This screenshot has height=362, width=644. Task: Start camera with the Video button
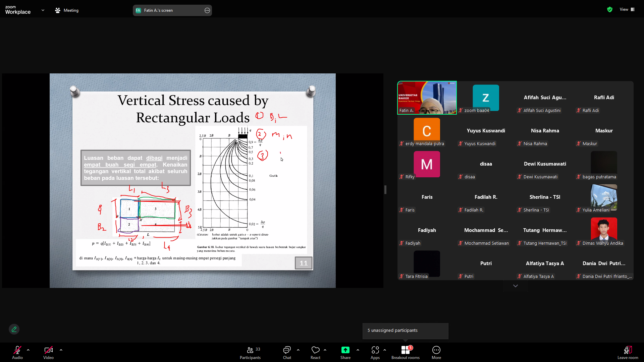click(x=48, y=353)
